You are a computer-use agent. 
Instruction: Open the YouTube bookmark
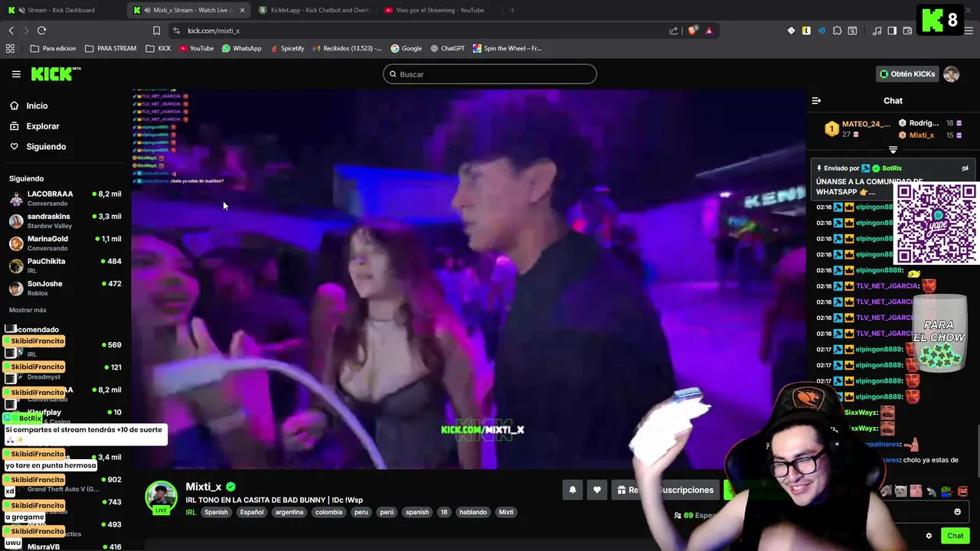[x=196, y=48]
